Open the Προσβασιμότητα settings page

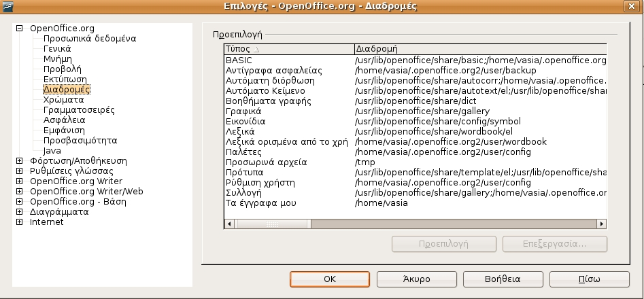(80, 140)
